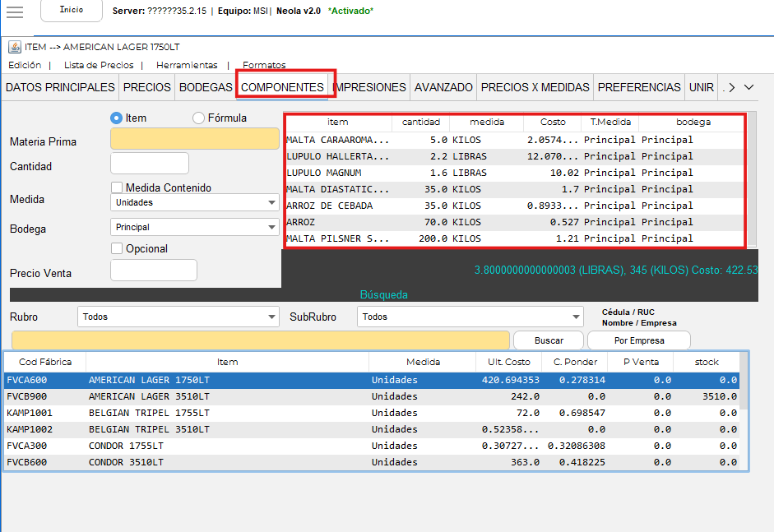
Task: Select the Item radio button
Action: click(117, 118)
